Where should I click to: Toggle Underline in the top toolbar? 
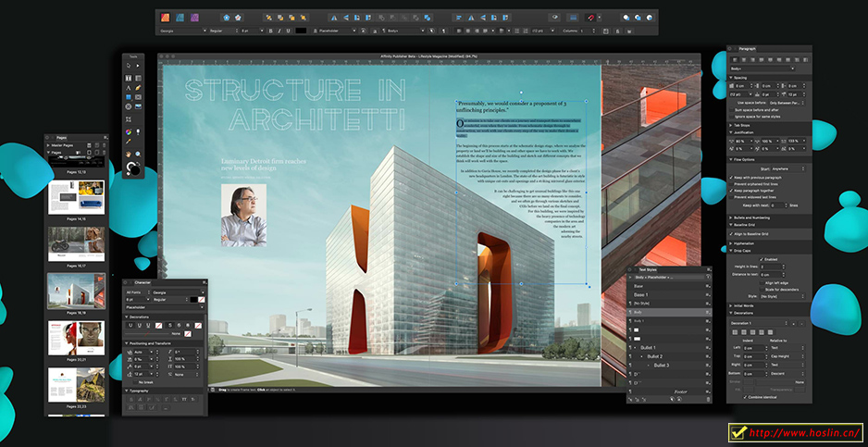289,31
